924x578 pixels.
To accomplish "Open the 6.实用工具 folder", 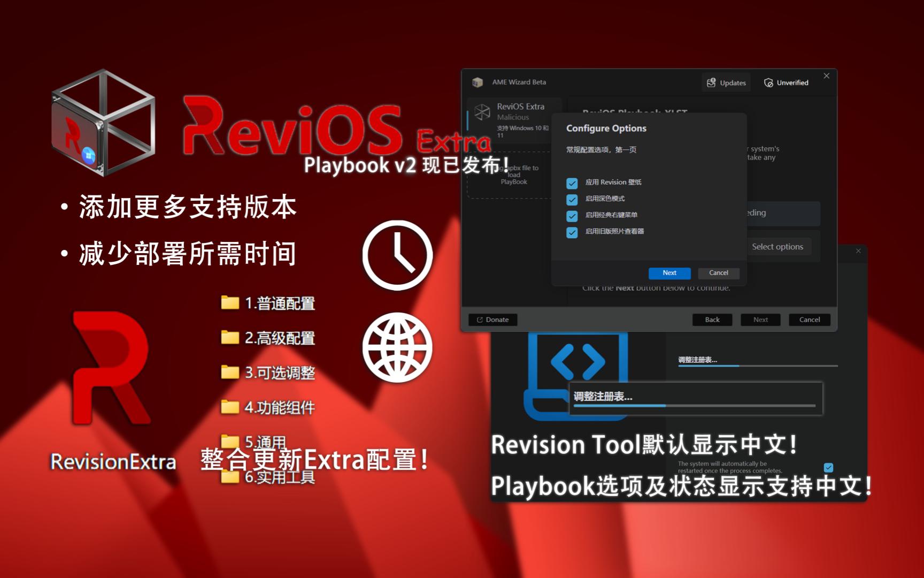I will click(x=268, y=476).
